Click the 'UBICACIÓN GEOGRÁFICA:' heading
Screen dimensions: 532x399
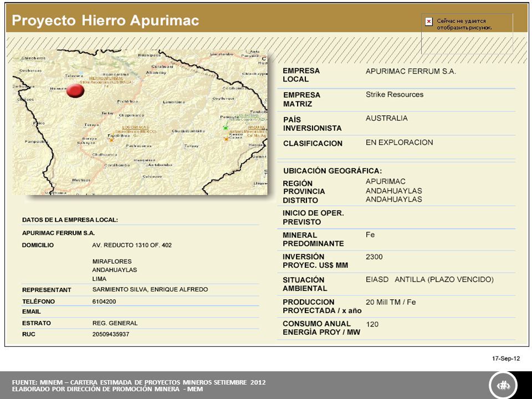(x=332, y=171)
